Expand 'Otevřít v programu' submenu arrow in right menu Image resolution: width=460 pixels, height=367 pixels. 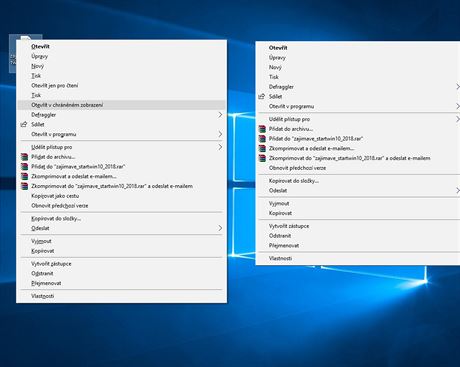(x=458, y=106)
